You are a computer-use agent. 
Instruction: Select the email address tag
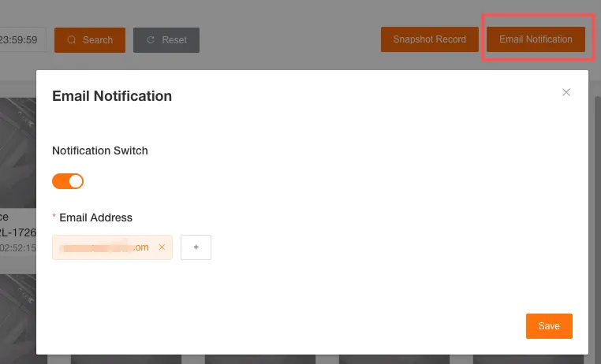click(x=112, y=247)
